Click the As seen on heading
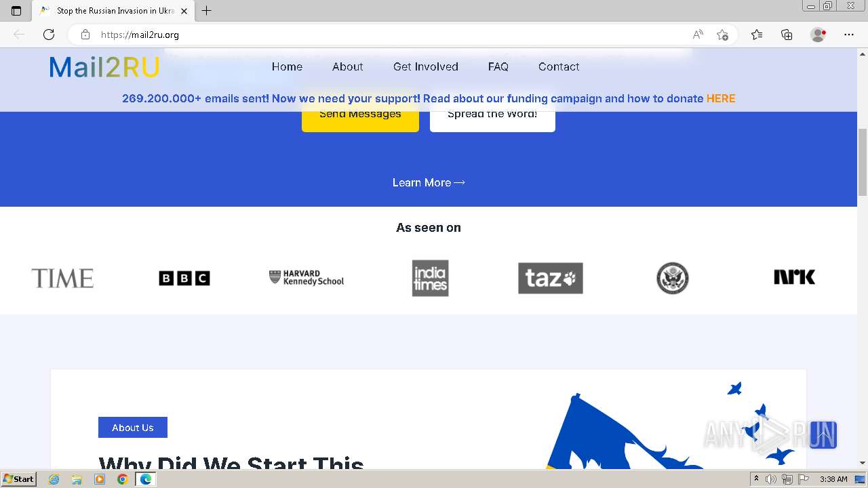 point(429,228)
